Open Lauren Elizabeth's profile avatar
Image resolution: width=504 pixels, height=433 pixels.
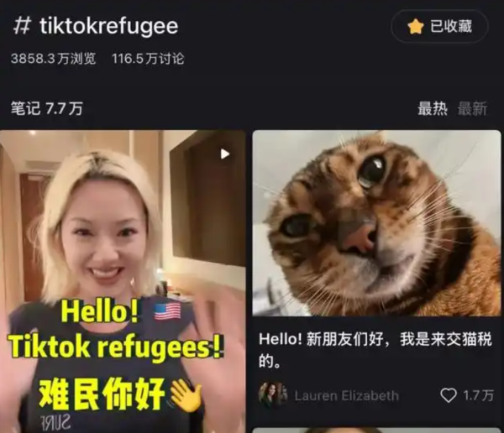(x=272, y=394)
